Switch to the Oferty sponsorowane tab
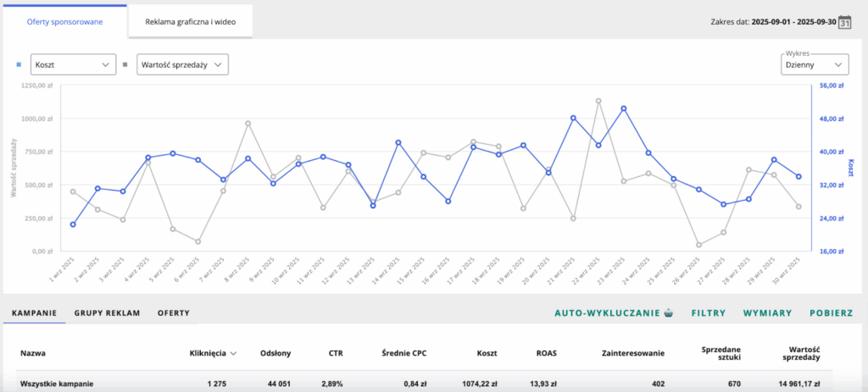 65,21
